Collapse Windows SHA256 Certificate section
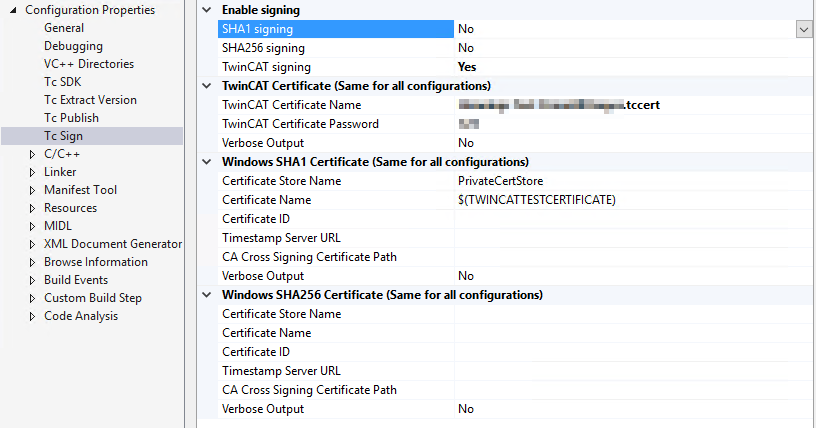Screen dimensions: 816x428 (207, 295)
